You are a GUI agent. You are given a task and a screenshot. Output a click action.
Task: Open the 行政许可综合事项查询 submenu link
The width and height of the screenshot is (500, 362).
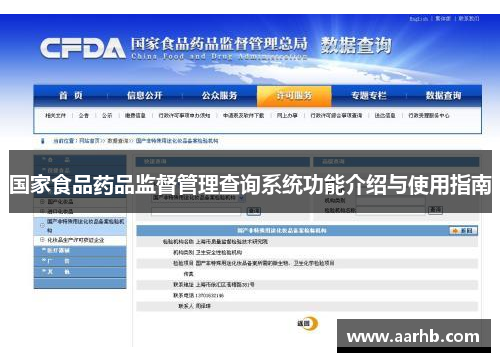[336, 116]
